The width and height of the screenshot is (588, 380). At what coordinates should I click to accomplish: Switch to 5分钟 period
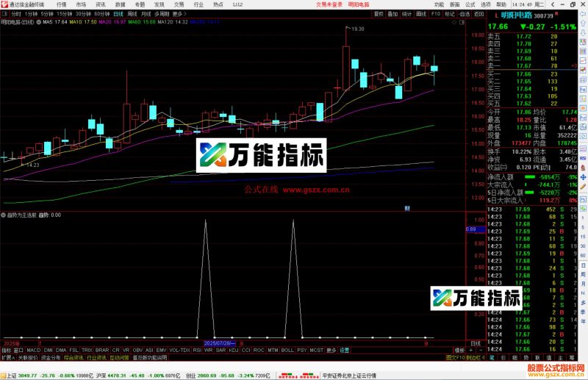(x=47, y=14)
